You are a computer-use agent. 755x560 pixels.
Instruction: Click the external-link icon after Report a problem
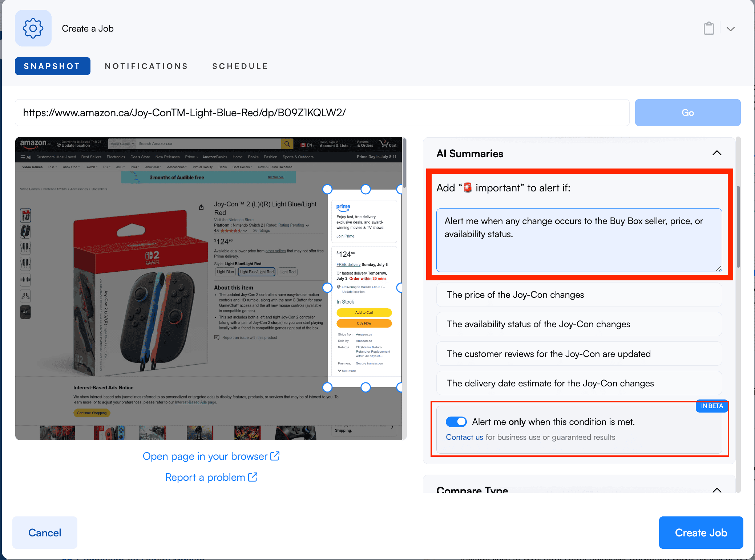[x=253, y=477]
